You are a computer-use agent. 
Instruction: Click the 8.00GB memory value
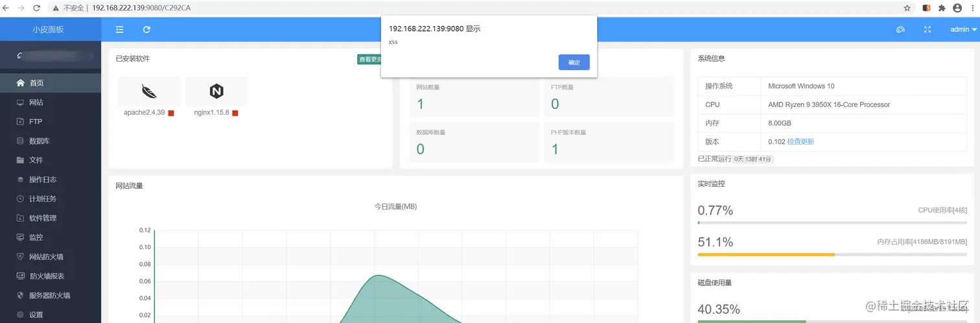coord(780,123)
